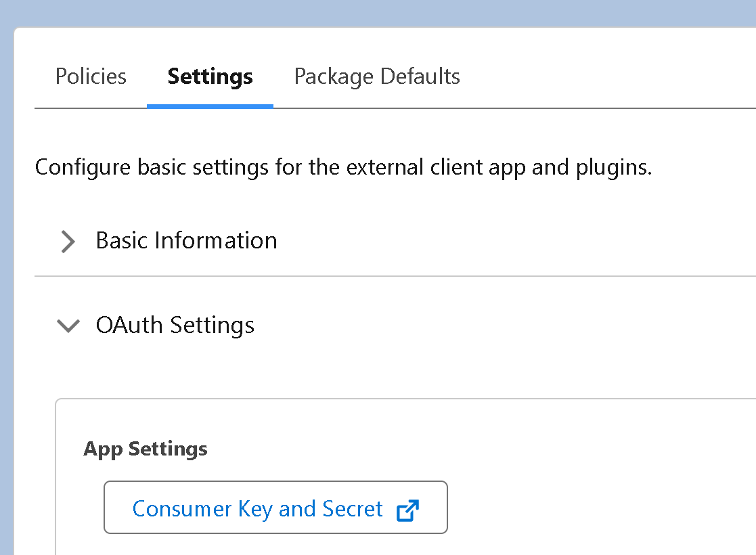756x555 pixels.
Task: Switch to the Policies tab
Action: 91,76
